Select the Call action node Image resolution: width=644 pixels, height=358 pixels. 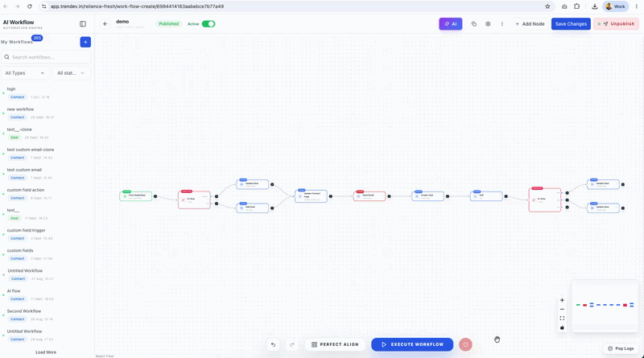pyautogui.click(x=486, y=196)
